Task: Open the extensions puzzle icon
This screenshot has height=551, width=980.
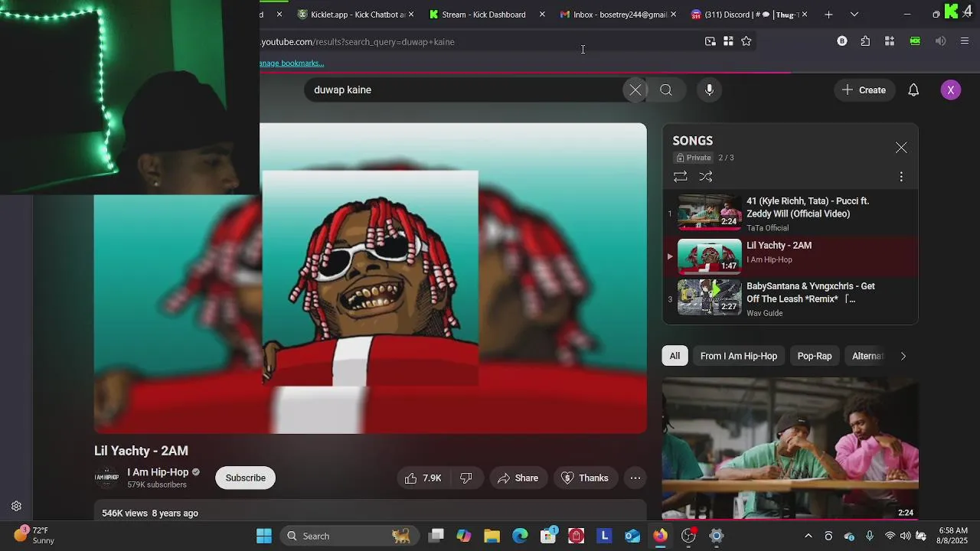Action: [x=865, y=41]
